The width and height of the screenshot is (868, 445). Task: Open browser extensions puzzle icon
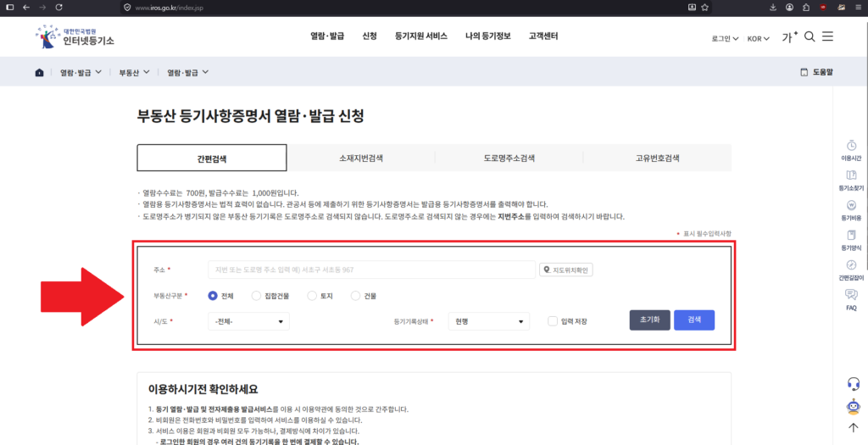805,7
